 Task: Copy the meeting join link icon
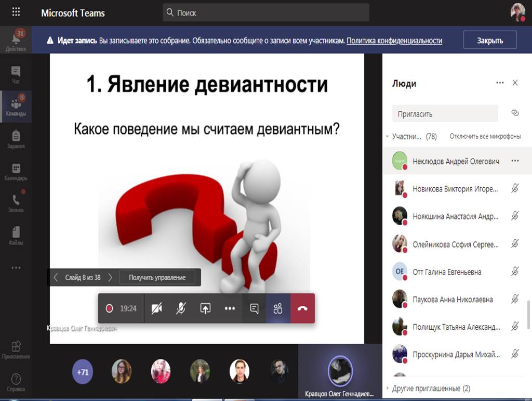tap(515, 113)
